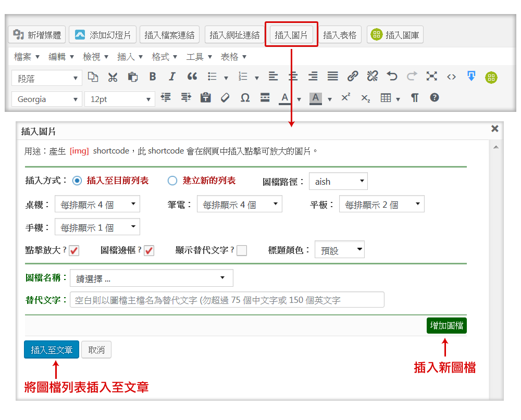Click the undo icon in the toolbar
Image resolution: width=521 pixels, height=420 pixels.
[392, 77]
